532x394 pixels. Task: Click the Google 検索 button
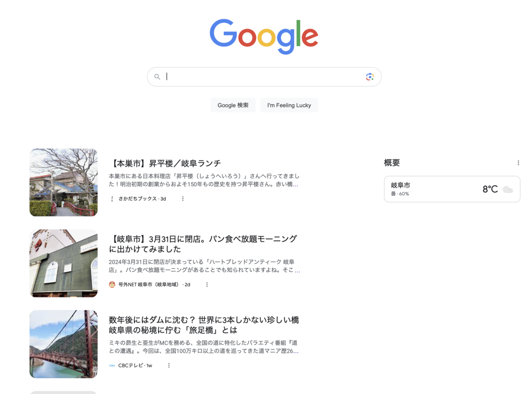233,105
